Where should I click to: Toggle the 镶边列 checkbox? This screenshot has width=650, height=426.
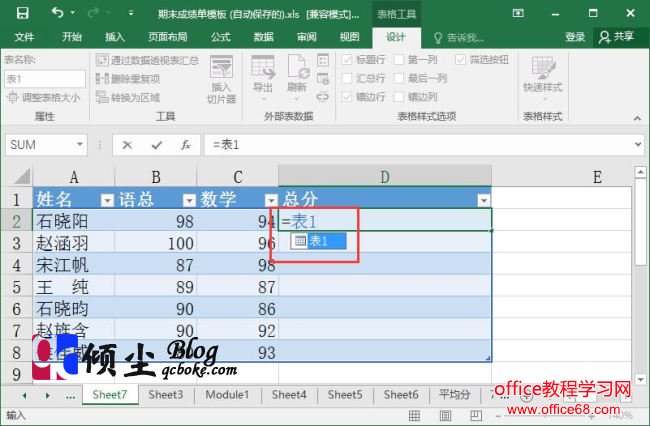pyautogui.click(x=399, y=97)
